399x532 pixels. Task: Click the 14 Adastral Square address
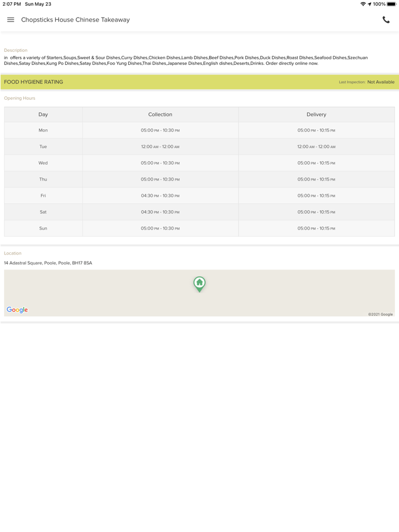[x=48, y=263]
